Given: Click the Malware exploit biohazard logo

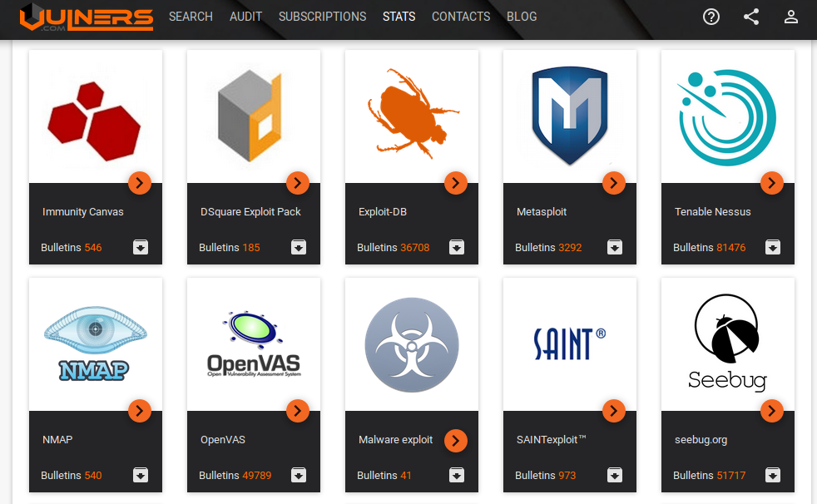Looking at the screenshot, I should pos(412,344).
